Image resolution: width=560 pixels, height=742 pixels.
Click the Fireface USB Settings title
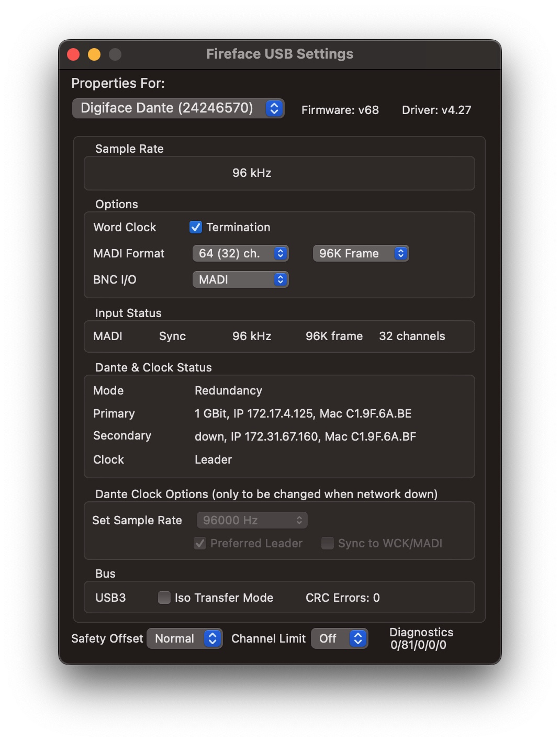click(x=280, y=54)
